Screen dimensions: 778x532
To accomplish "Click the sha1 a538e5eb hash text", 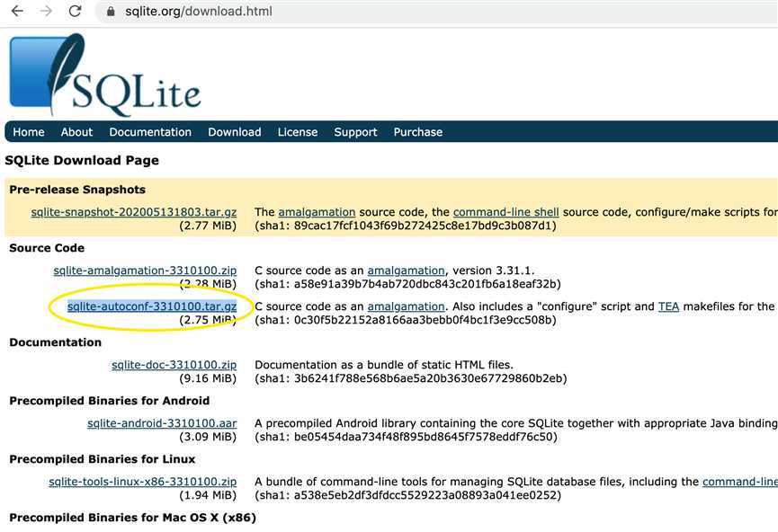I will point(407,495).
